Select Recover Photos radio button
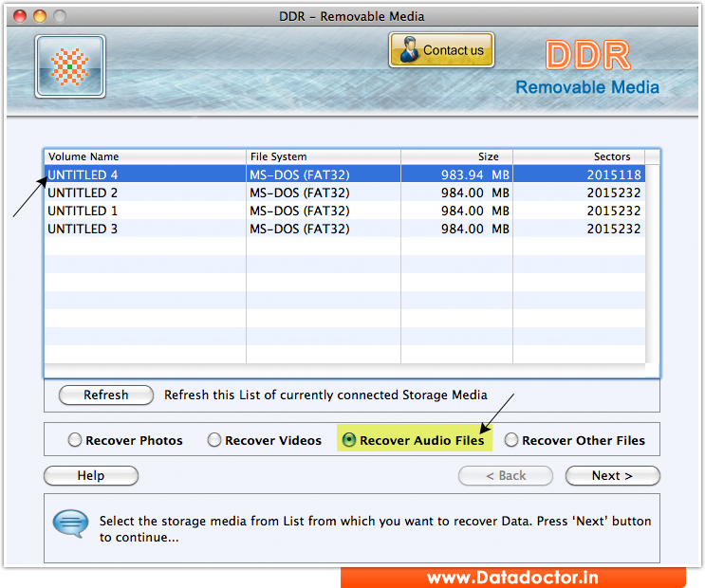Screen dimensions: 705x588 [75, 440]
